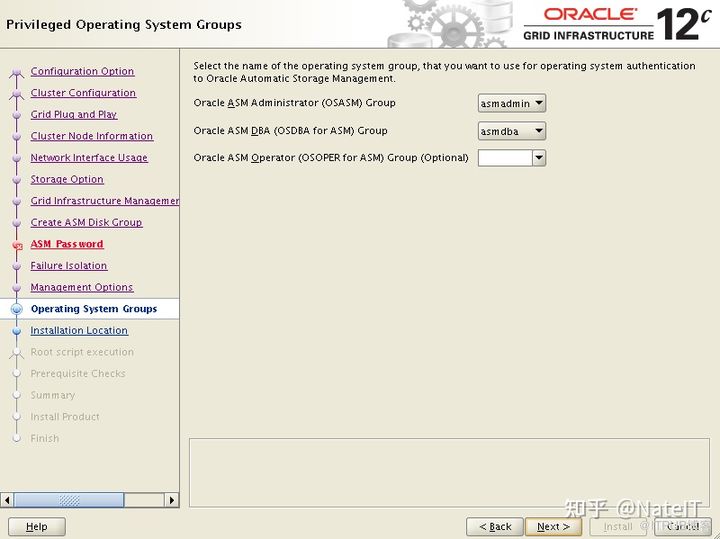Click the left arrow on the sidebar scrollbar
The height and width of the screenshot is (539, 720).
(7, 500)
